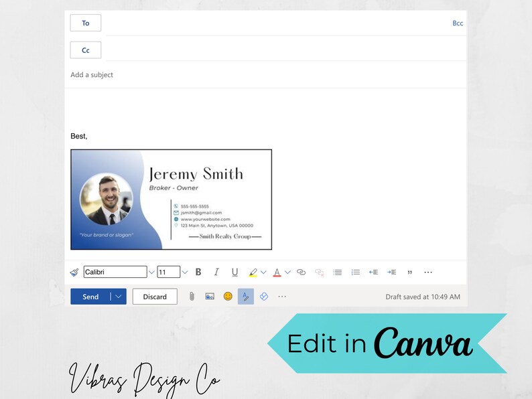Open font color dropdown arrow
Image resolution: width=532 pixels, height=399 pixels.
click(x=287, y=272)
